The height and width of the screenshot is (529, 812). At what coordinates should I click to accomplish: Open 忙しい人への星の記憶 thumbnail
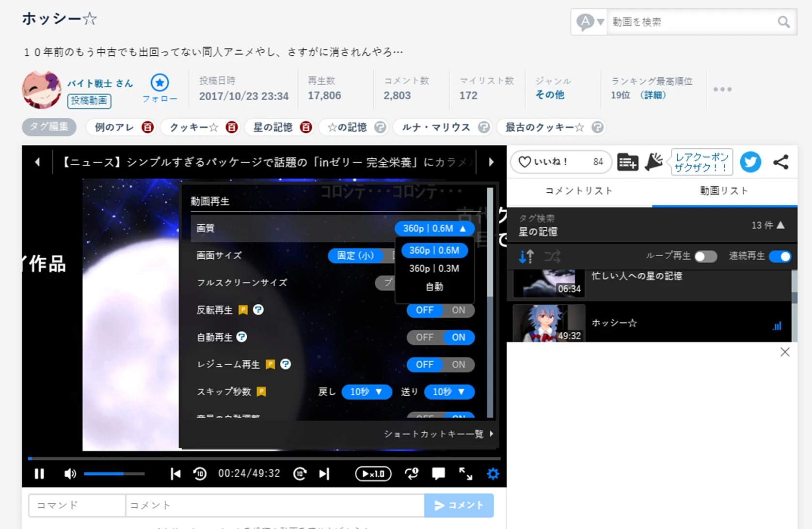(549, 284)
